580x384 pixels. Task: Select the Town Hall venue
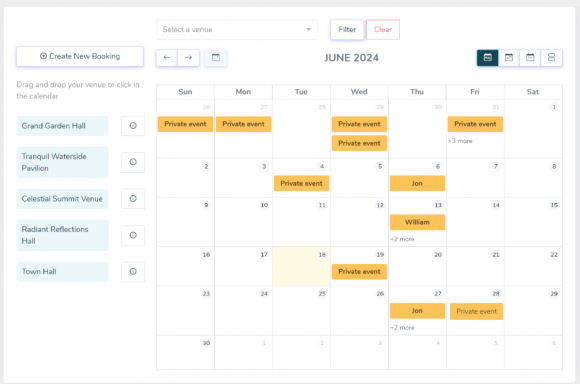click(x=63, y=272)
